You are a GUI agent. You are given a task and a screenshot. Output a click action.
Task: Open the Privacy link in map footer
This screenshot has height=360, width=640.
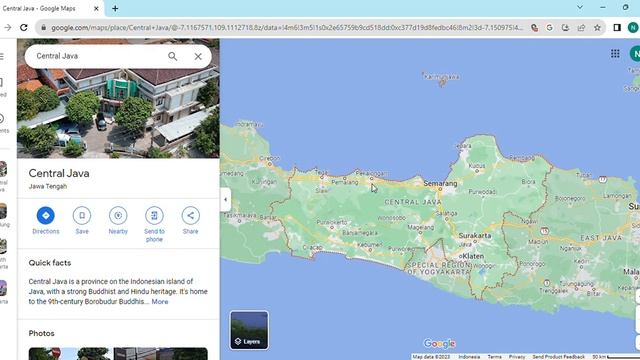(x=517, y=357)
